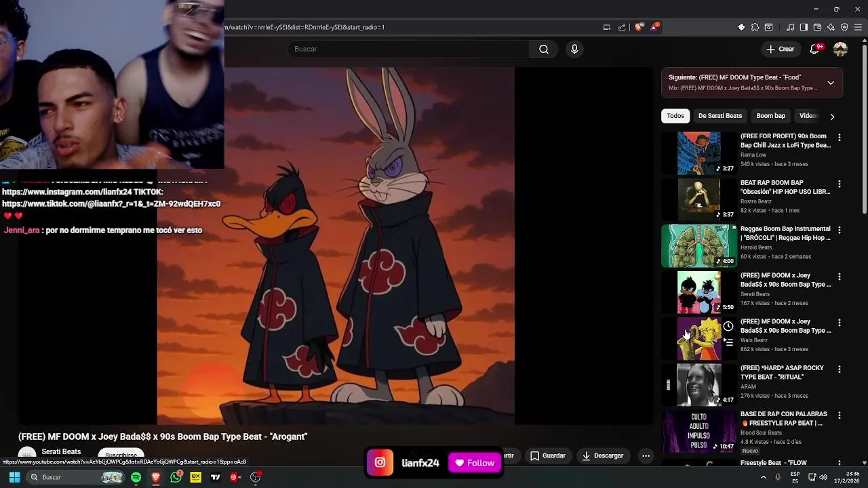Open more options for Reggae Boom Bap Instrumental video

tap(839, 230)
